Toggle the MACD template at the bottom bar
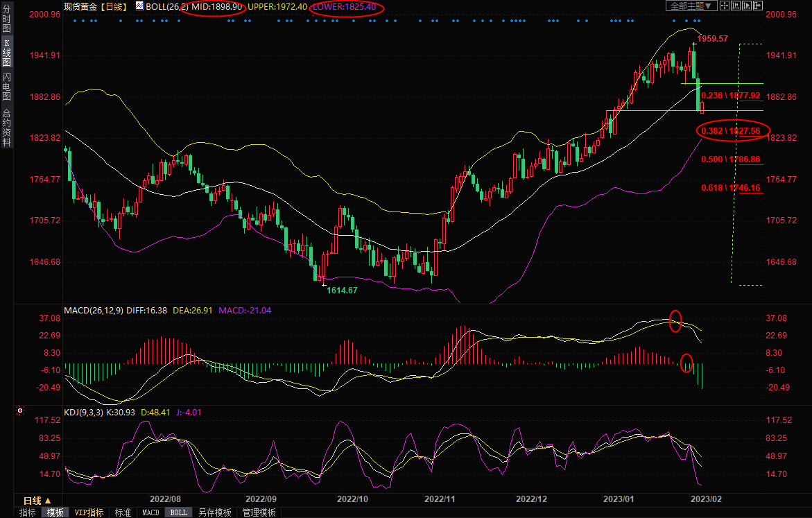 [150, 513]
